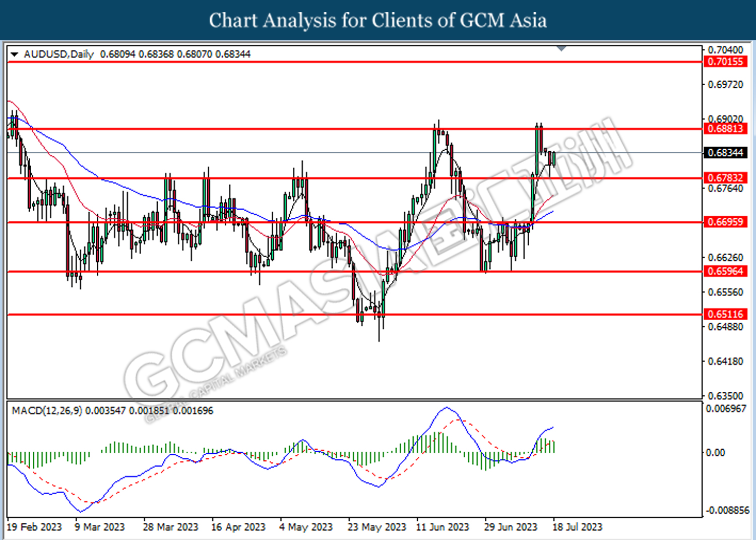Screen dimensions: 756x540
Task: Click the 23 May 2023 date label
Action: (x=376, y=527)
